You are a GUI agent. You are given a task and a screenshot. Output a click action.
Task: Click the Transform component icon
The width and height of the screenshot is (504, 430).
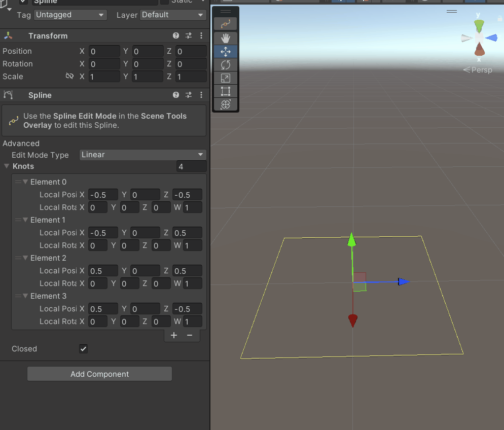point(8,35)
